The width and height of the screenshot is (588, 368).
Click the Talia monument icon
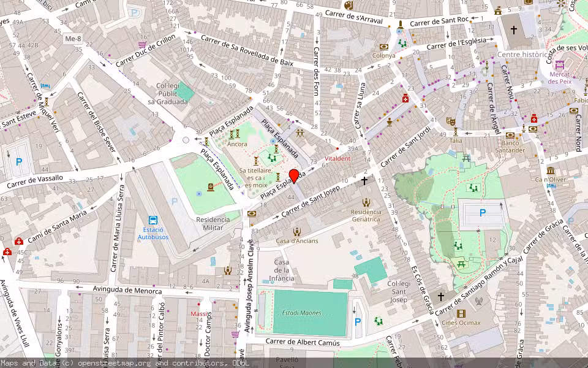point(456,132)
